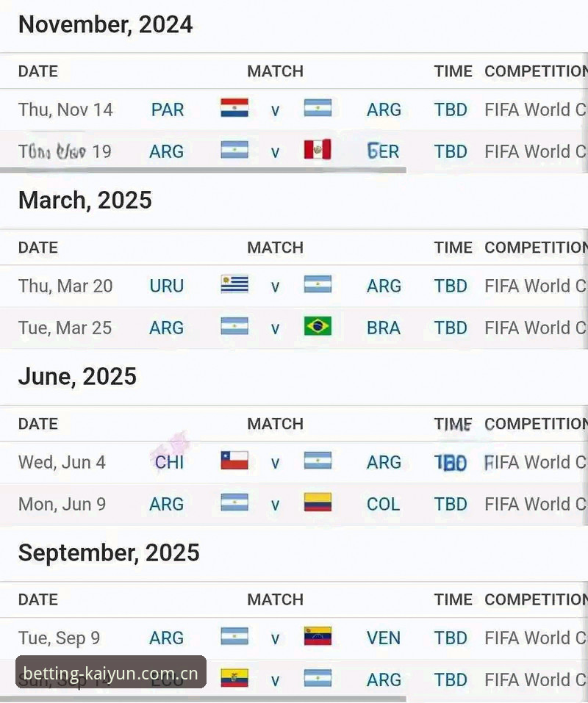The image size is (588, 703).
Task: Click the Peru flag in November match
Action: point(318,150)
